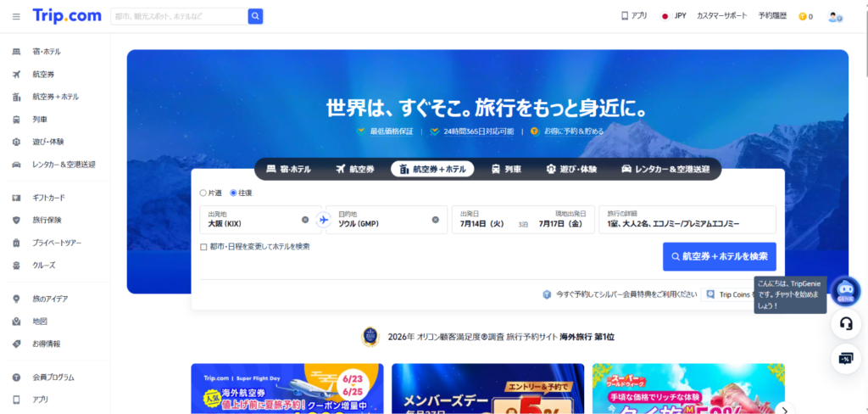Click the ギフトカード icon in sidebar

click(17, 198)
